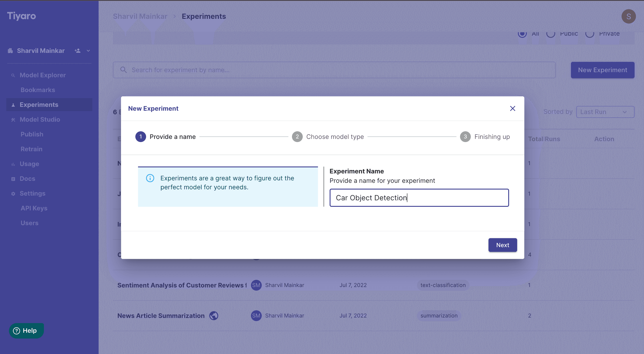Click the Provide a name step label

(x=173, y=137)
